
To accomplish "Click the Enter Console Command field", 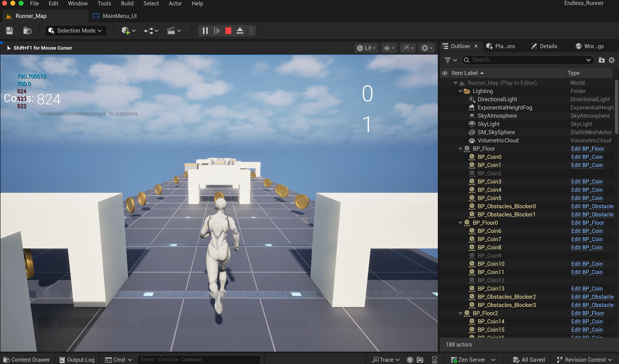I will pos(198,359).
